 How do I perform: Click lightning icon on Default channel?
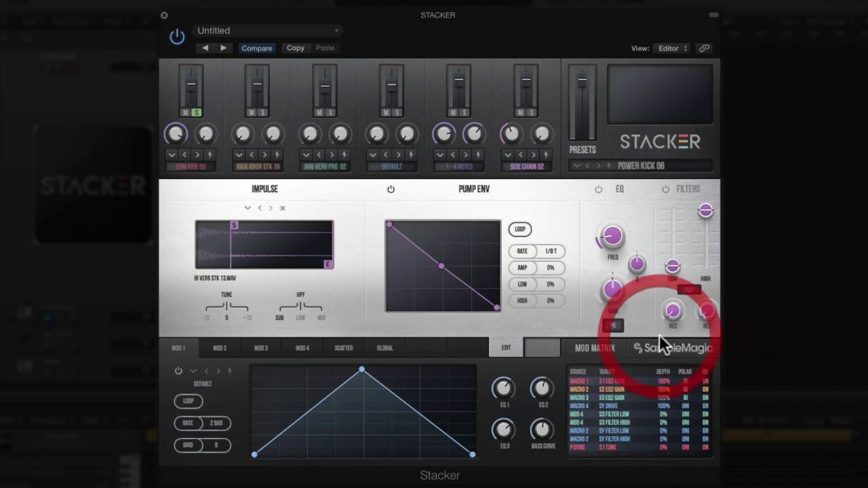coord(411,155)
